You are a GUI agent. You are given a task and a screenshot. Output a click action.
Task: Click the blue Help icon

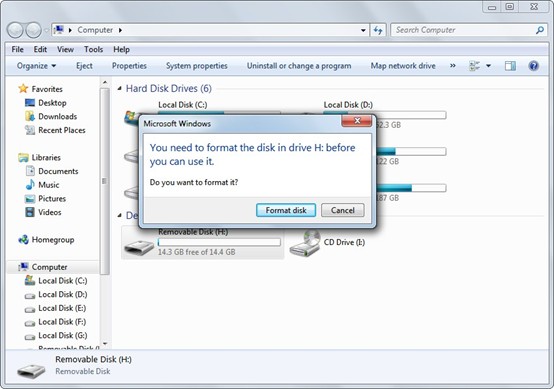[x=534, y=66]
